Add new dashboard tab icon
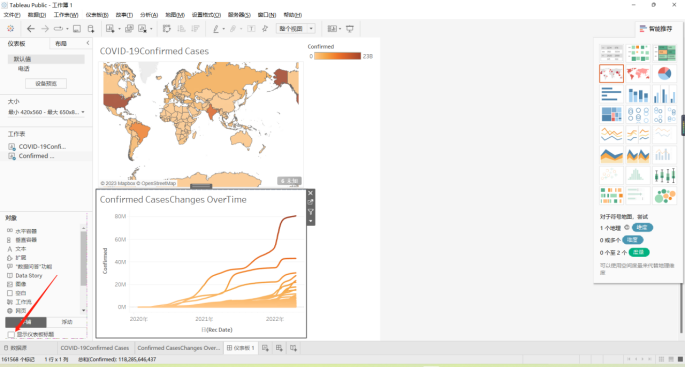The image size is (686, 368). coord(279,348)
